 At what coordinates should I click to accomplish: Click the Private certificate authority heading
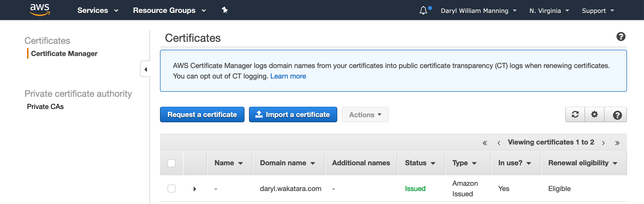point(78,93)
